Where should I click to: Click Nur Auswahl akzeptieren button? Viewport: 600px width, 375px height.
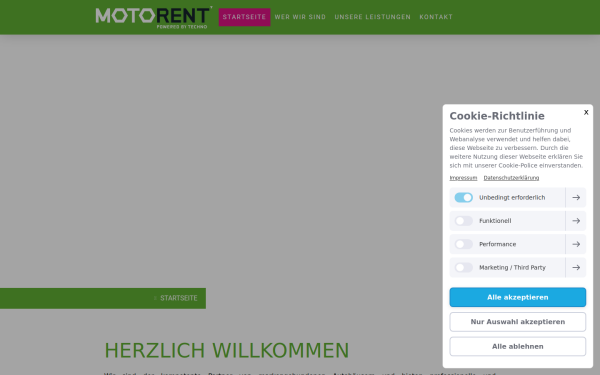coord(518,322)
